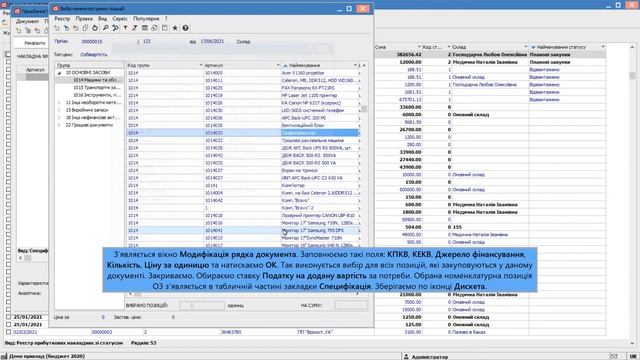Tick the checkbox left of the НАКЛАДНА row

click(8, 54)
